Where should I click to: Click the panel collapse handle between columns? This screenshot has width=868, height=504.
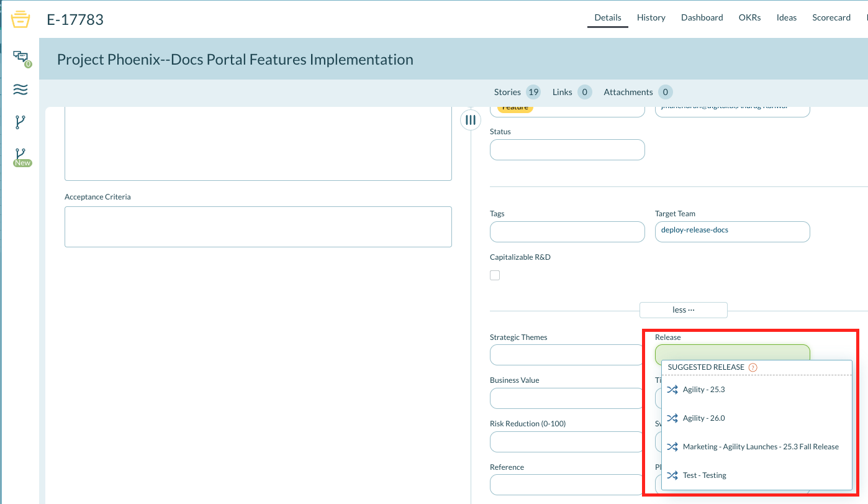pos(471,119)
